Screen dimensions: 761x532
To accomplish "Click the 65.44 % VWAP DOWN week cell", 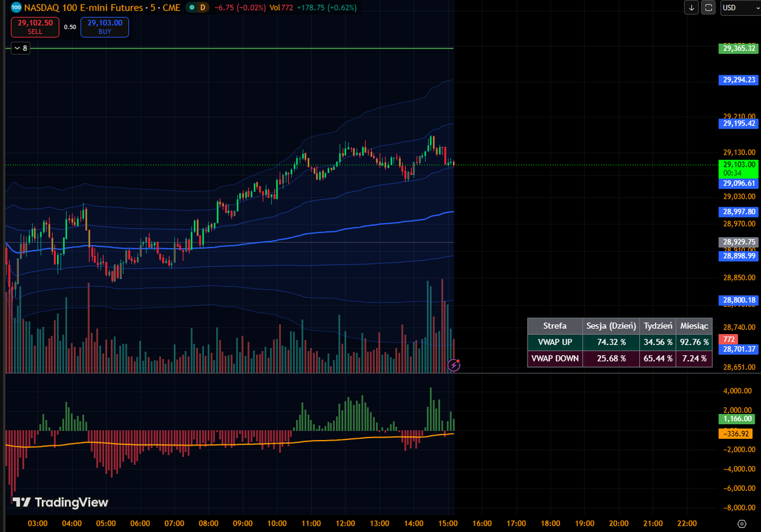I will (658, 358).
